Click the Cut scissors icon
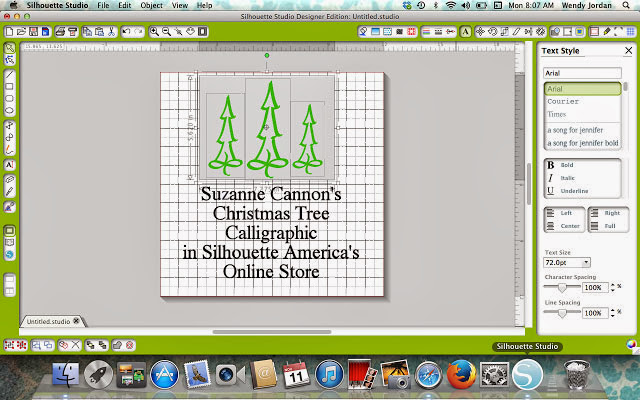Image resolution: width=640 pixels, height=400 pixels. [111, 32]
